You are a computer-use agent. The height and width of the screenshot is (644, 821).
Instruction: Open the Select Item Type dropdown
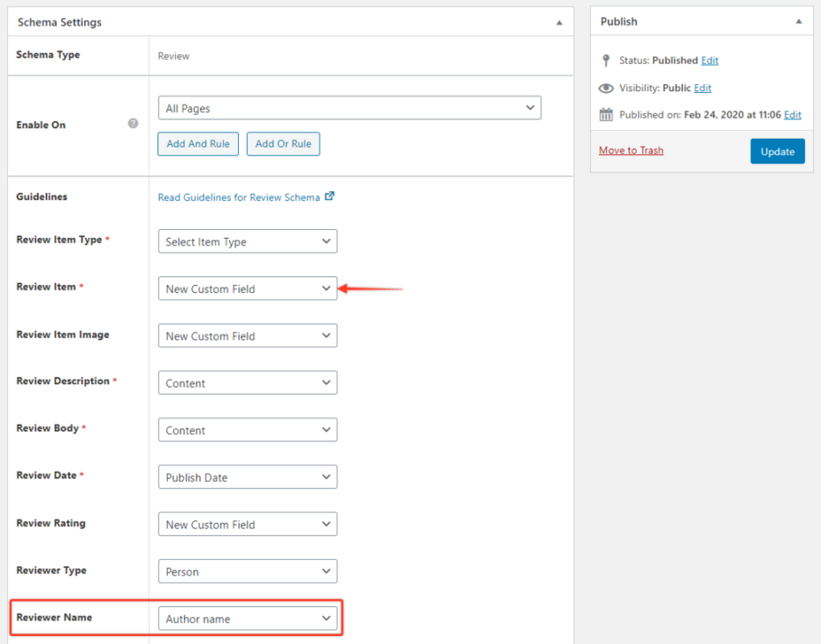pyautogui.click(x=247, y=241)
